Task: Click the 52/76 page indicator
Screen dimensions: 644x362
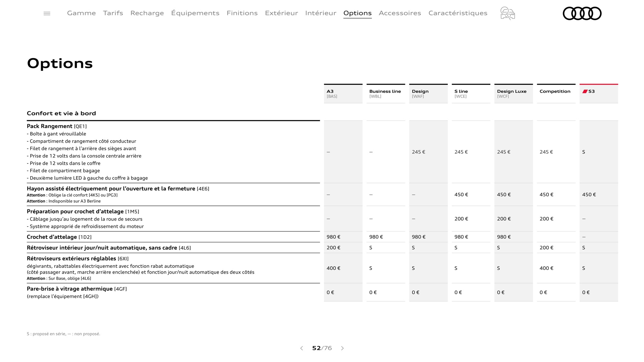Action: pos(322,348)
